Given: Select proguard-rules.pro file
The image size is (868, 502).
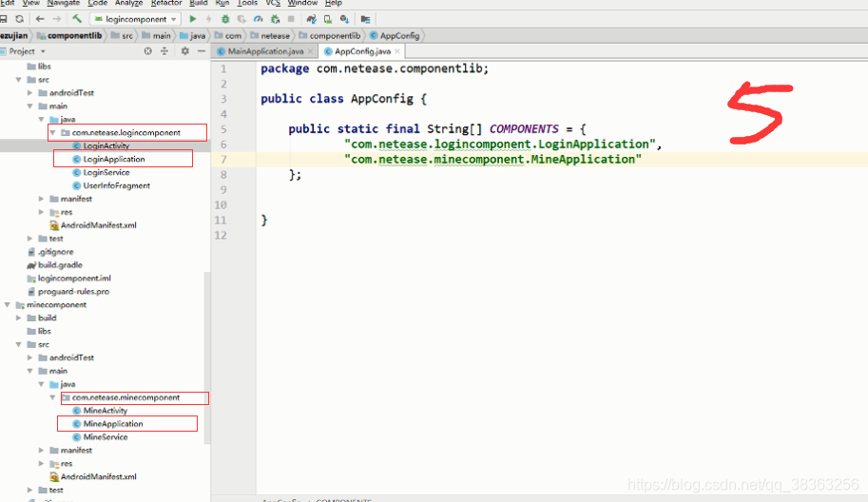Looking at the screenshot, I should coord(73,291).
